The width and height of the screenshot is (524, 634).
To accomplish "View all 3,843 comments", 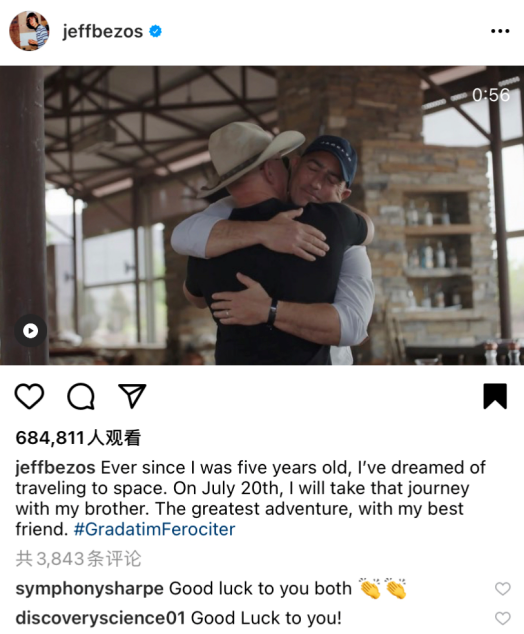I will tap(78, 559).
